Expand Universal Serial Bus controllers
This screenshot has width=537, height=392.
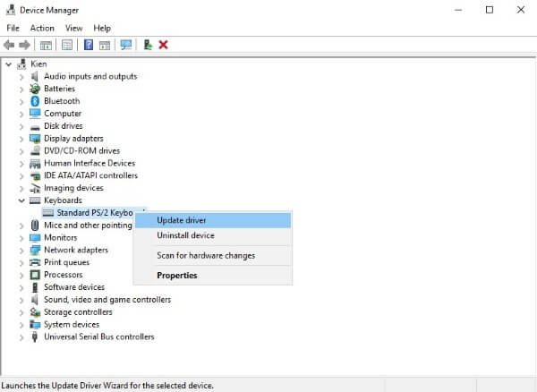[22, 337]
